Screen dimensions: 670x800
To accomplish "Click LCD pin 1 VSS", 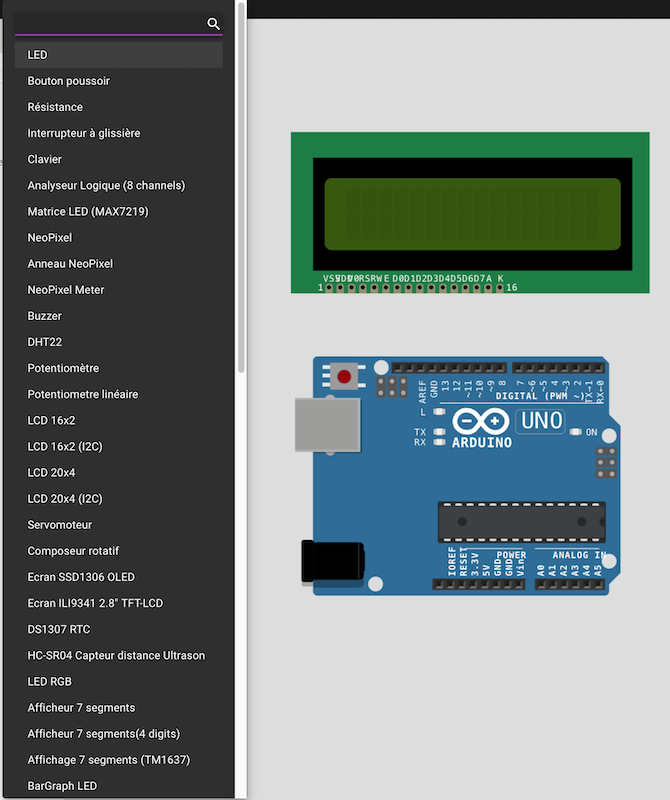I will (329, 288).
